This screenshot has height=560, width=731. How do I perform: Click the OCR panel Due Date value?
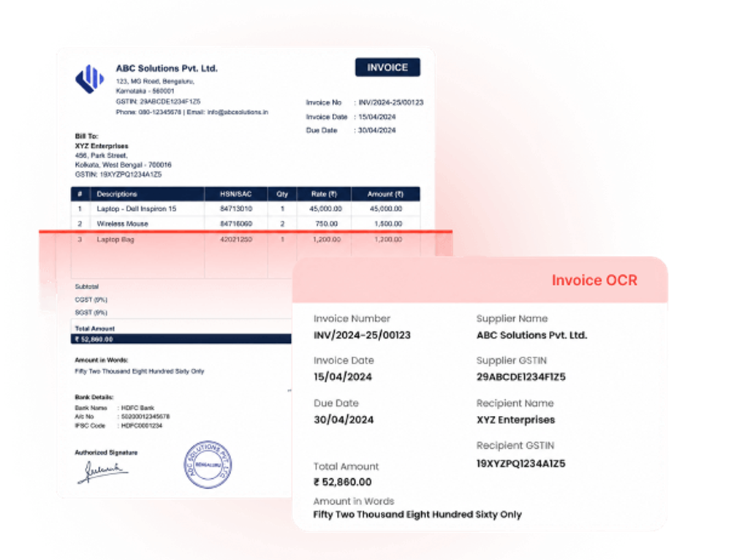point(344,420)
